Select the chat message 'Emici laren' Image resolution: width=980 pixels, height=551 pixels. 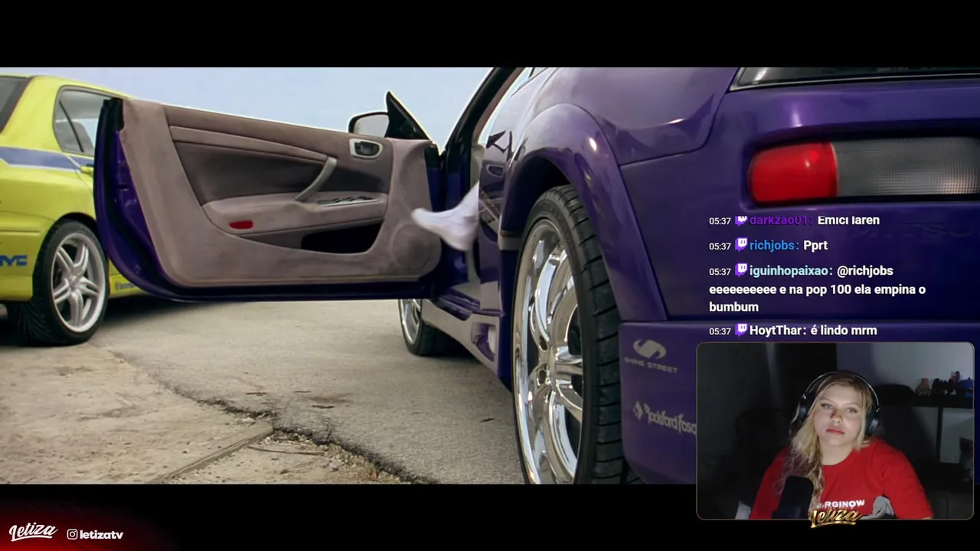tap(848, 220)
